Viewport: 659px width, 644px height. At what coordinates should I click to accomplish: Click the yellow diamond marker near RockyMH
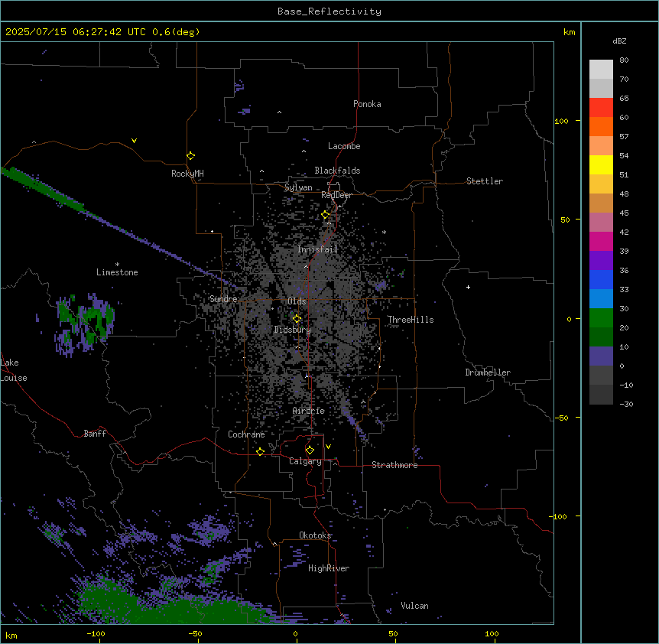click(190, 156)
